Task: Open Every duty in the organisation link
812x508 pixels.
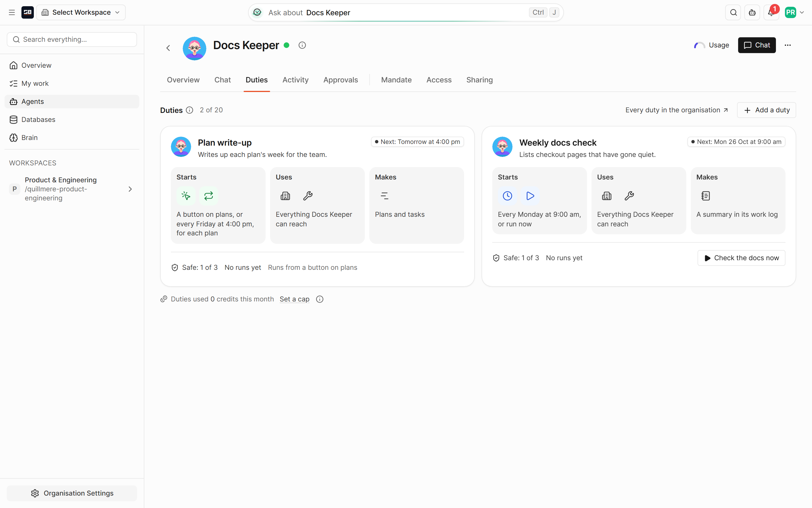Action: [676, 110]
